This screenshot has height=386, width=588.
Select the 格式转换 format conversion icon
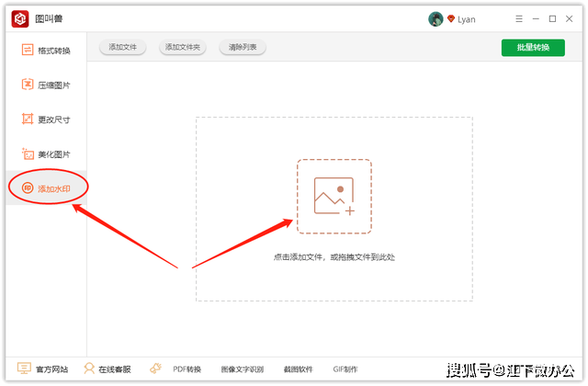[x=28, y=50]
